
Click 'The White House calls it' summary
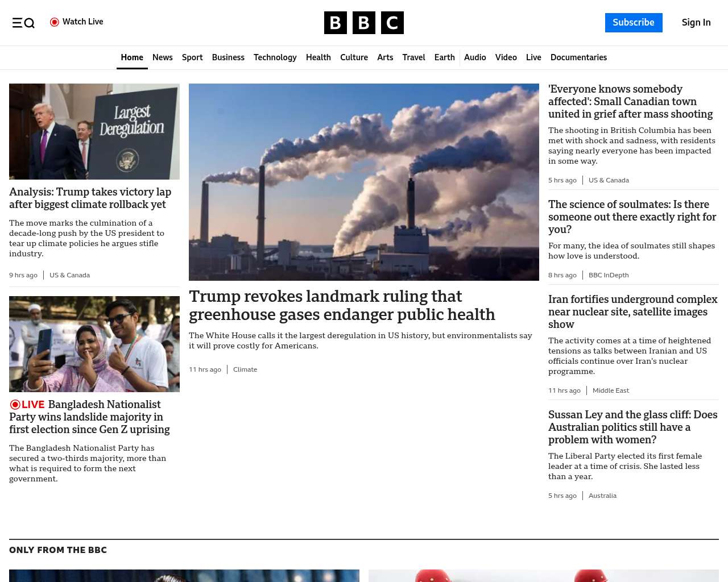pyautogui.click(x=361, y=340)
